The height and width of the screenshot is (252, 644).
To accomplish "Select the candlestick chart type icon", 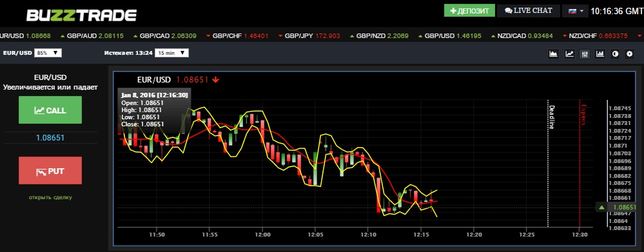I will tap(585, 53).
